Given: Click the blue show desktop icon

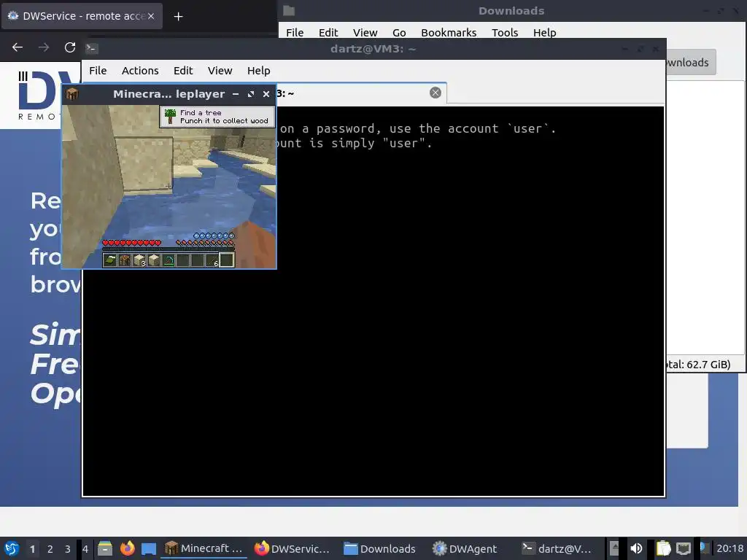Looking at the screenshot, I should tap(149, 549).
